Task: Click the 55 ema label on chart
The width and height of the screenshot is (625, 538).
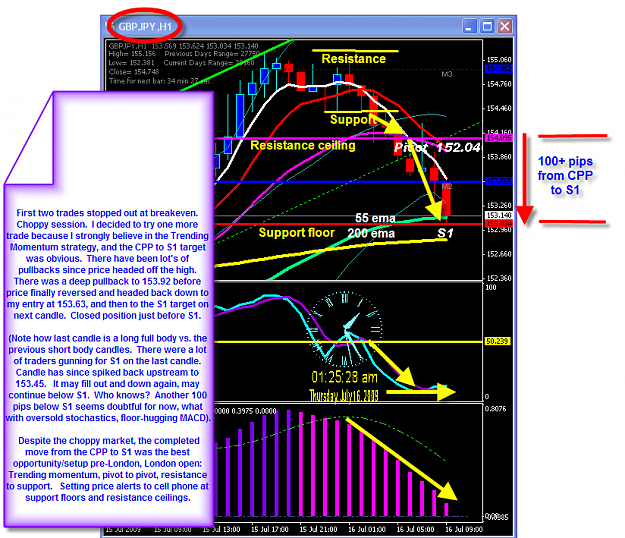Action: (x=375, y=218)
